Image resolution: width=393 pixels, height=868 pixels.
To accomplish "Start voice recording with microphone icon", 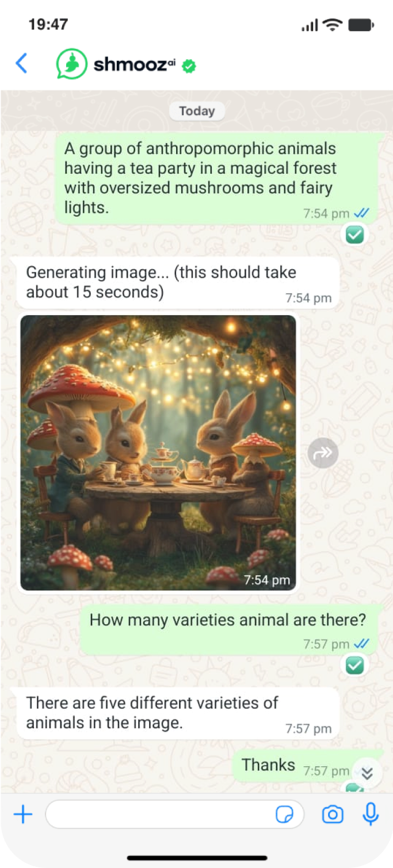I will pos(371,814).
